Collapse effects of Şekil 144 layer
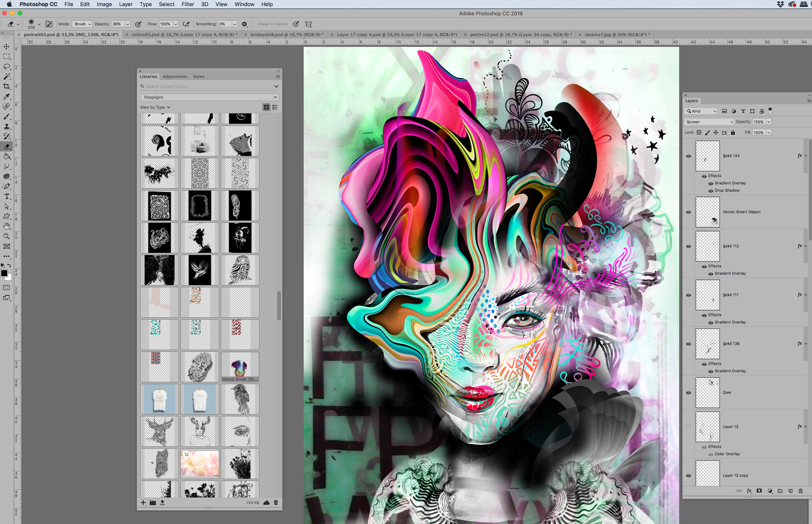This screenshot has height=524, width=812. click(x=806, y=156)
